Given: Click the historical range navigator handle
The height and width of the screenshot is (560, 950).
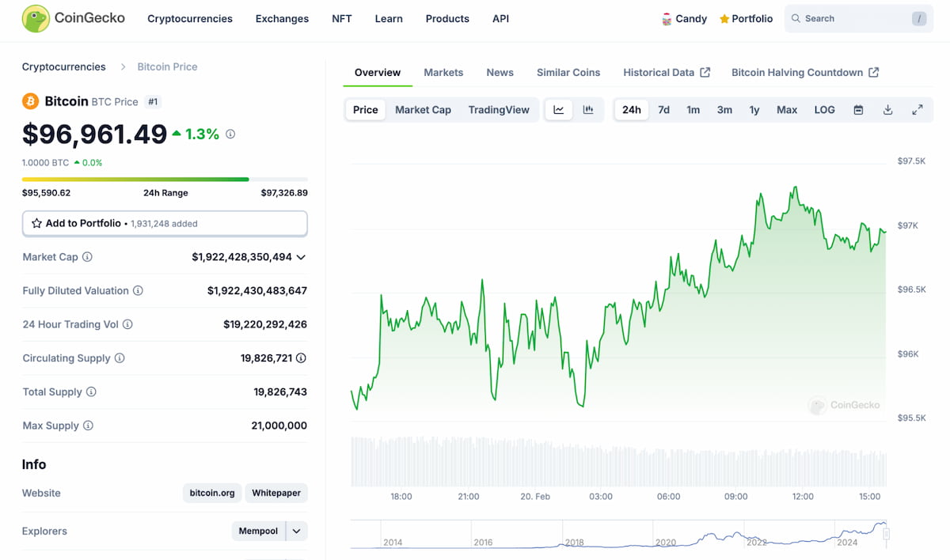Looking at the screenshot, I should (886, 534).
